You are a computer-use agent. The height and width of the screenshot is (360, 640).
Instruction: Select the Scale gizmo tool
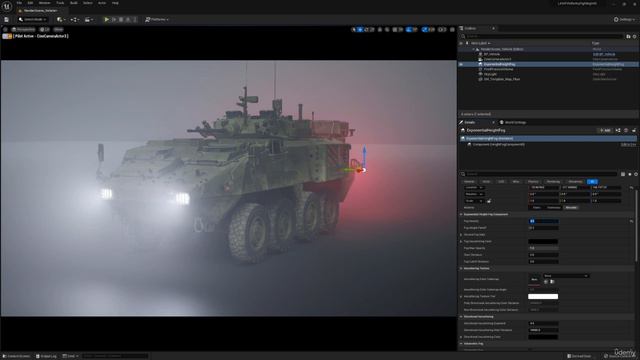tap(372, 29)
